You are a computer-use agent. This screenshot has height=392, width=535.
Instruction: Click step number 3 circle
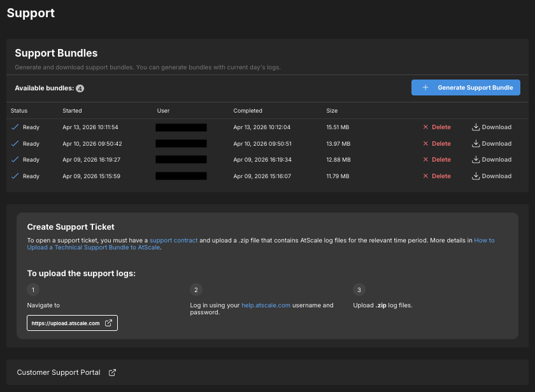click(359, 290)
